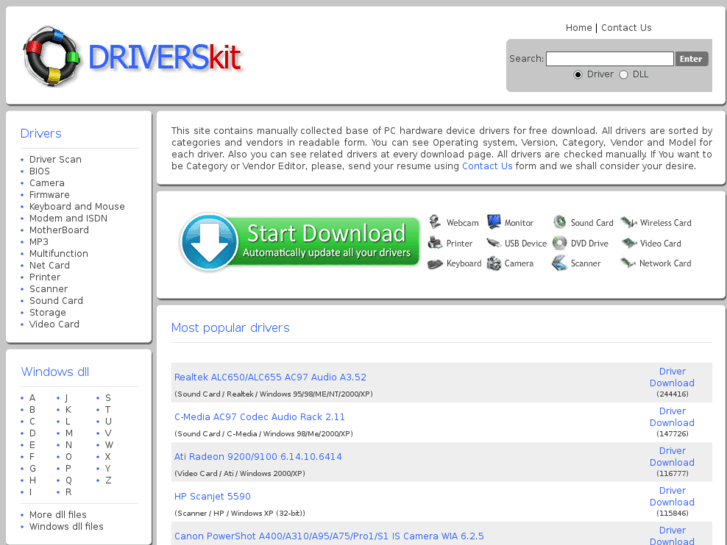Click the DVD Drive disc icon

coord(560,243)
